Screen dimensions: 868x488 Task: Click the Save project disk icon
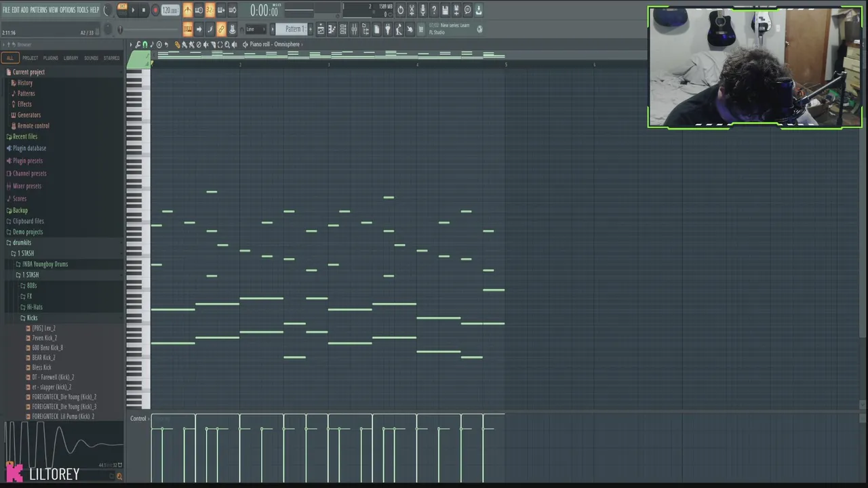pos(446,10)
